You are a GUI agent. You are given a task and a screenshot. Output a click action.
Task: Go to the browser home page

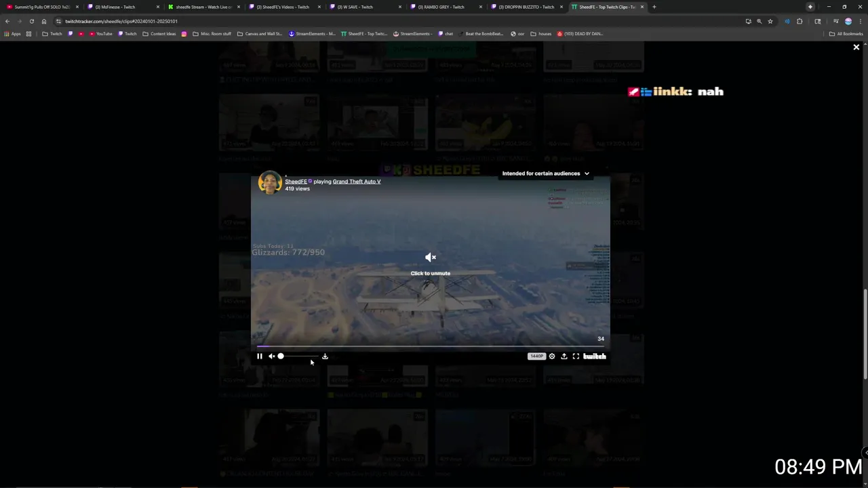(44, 21)
